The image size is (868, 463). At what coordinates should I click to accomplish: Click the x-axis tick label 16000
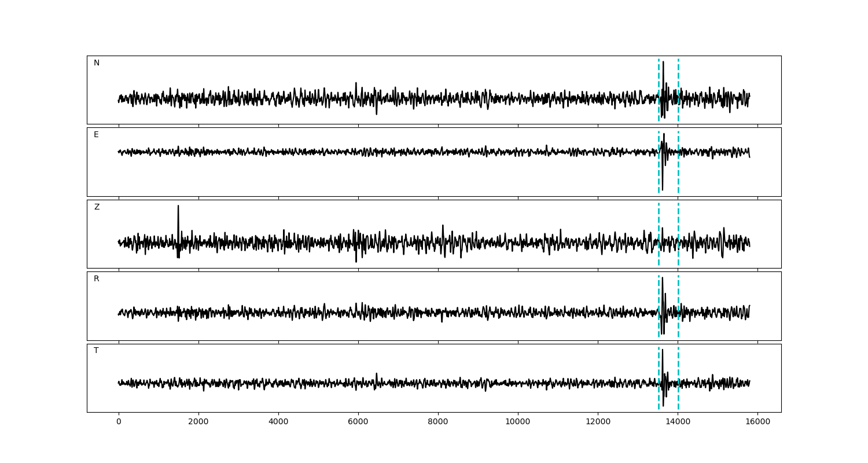pos(757,422)
